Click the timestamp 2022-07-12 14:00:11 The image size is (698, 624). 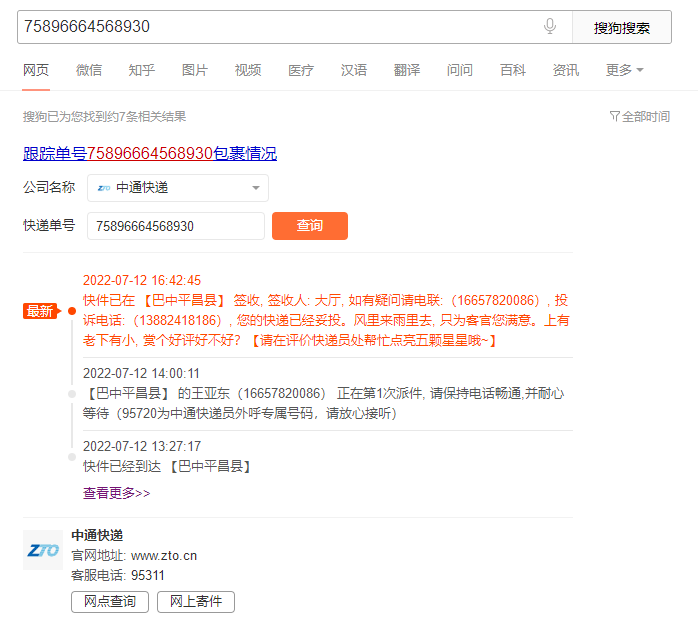click(x=141, y=373)
